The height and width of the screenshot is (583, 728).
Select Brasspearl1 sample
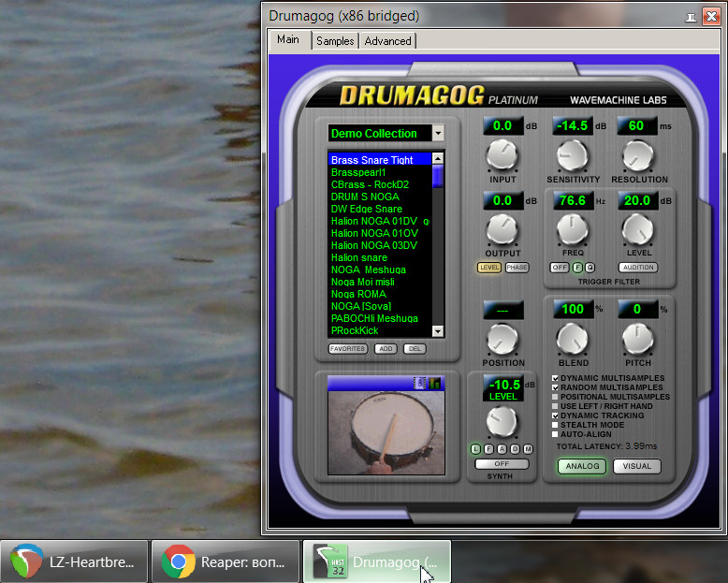[x=380, y=172]
